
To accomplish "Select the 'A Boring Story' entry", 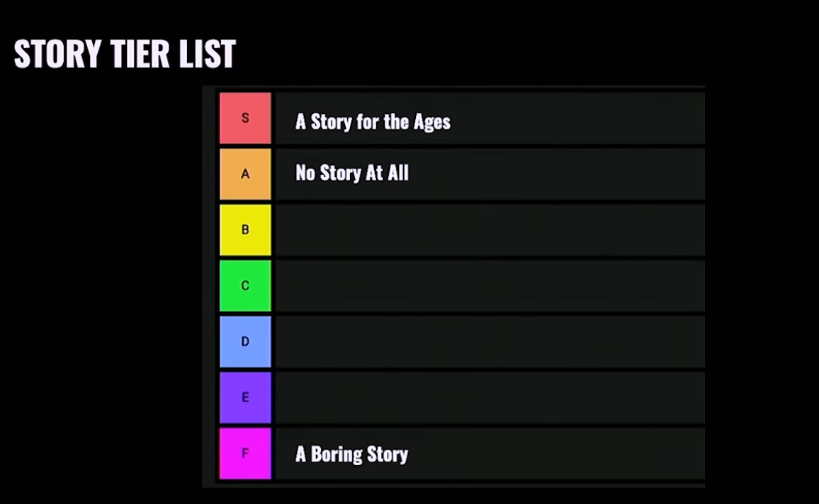I will coord(351,454).
